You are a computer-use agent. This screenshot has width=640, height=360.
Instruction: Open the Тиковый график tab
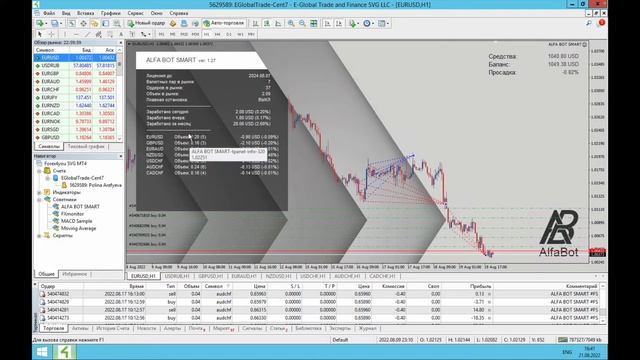click(86, 146)
